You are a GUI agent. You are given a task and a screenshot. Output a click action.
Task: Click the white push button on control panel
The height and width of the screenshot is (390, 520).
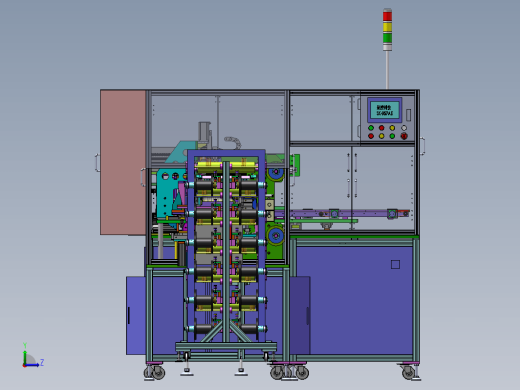[404, 128]
